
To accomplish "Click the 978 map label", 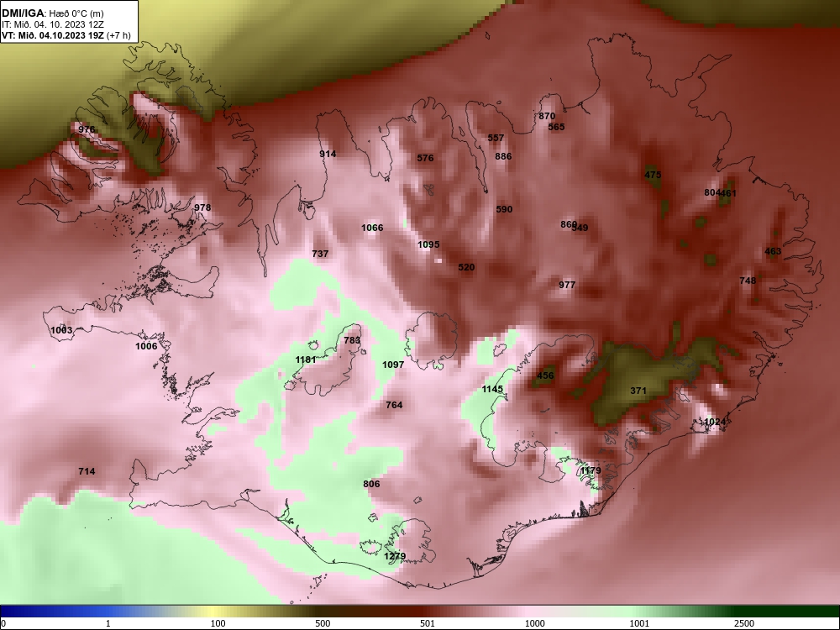I will (202, 207).
